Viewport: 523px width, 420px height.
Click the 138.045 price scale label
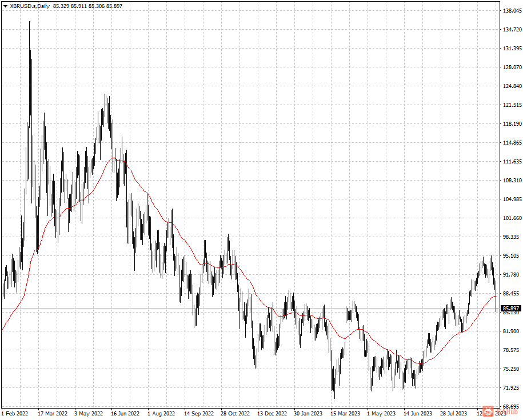[512, 11]
